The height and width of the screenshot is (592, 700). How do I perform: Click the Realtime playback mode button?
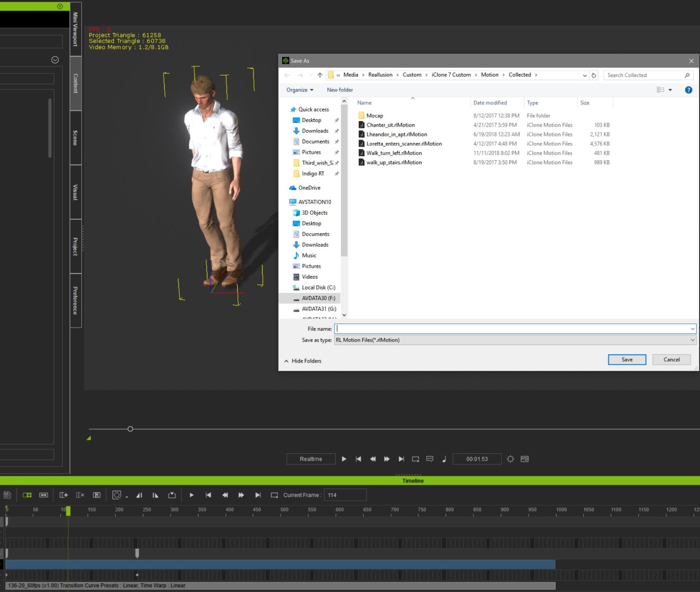tap(311, 459)
